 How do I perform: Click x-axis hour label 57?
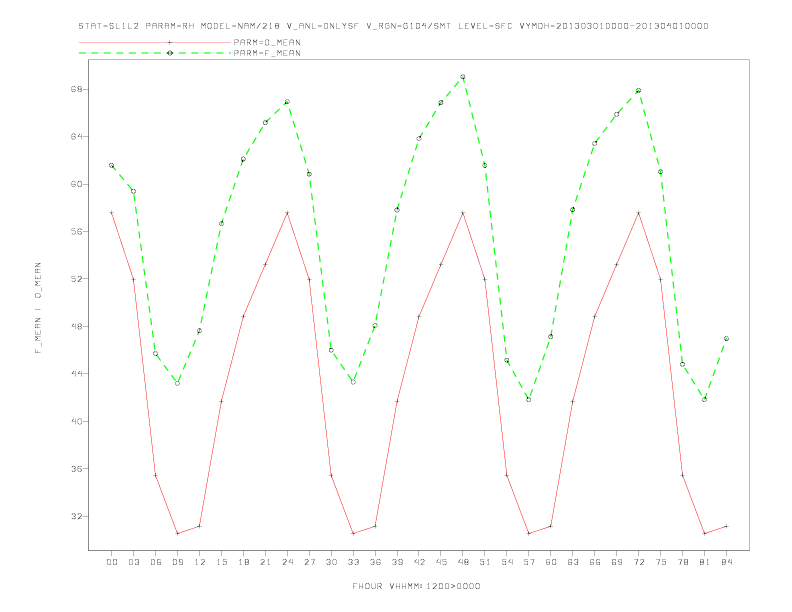[529, 562]
